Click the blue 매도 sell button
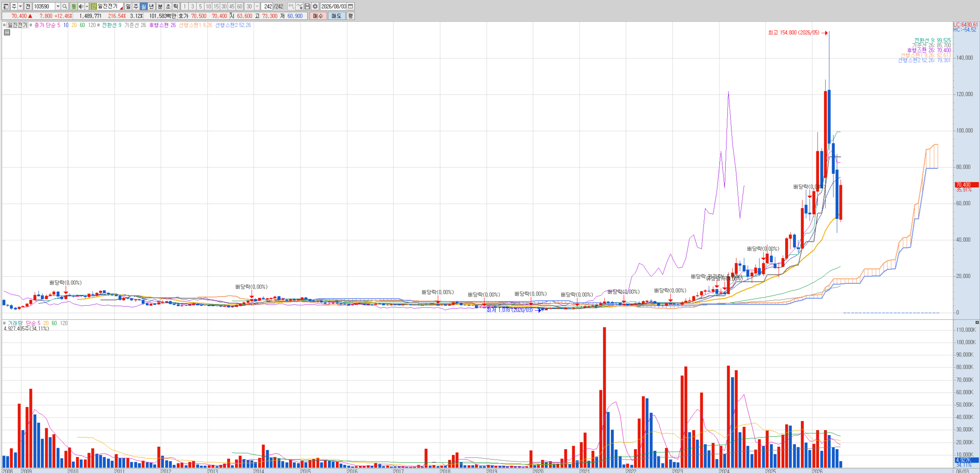Screen dimensions: 980x473 coord(336,16)
